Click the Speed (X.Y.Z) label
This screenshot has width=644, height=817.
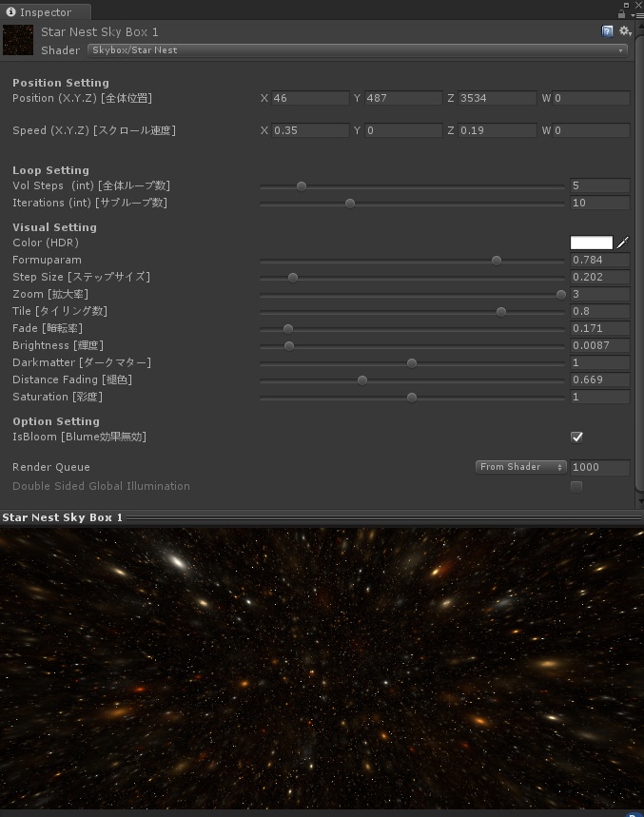(x=94, y=130)
